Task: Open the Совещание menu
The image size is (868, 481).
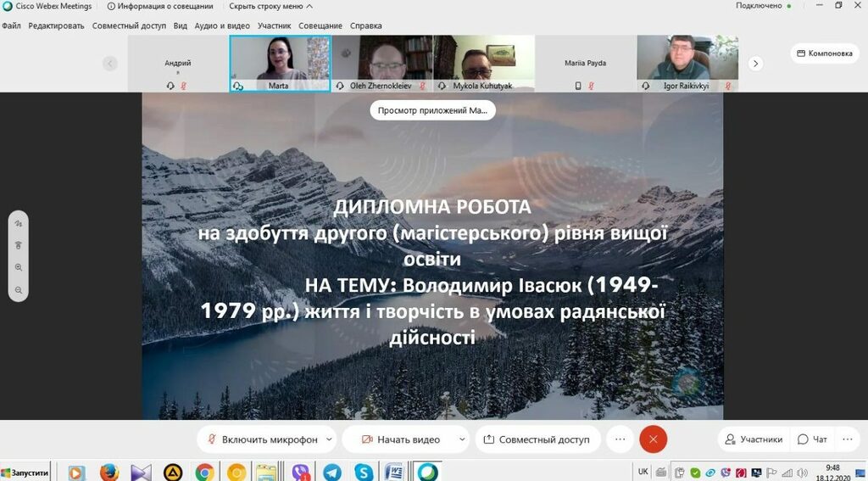Action: pos(320,25)
